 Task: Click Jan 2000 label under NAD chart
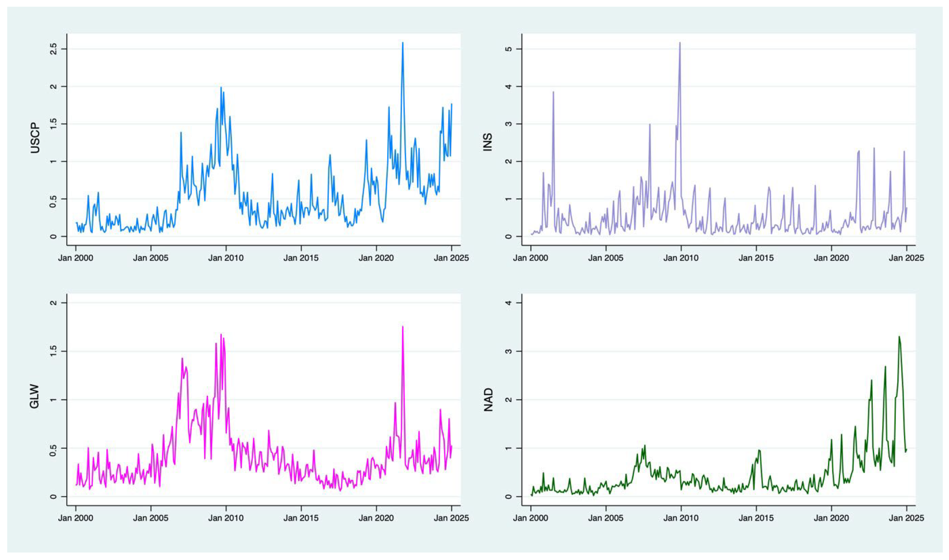tap(530, 518)
